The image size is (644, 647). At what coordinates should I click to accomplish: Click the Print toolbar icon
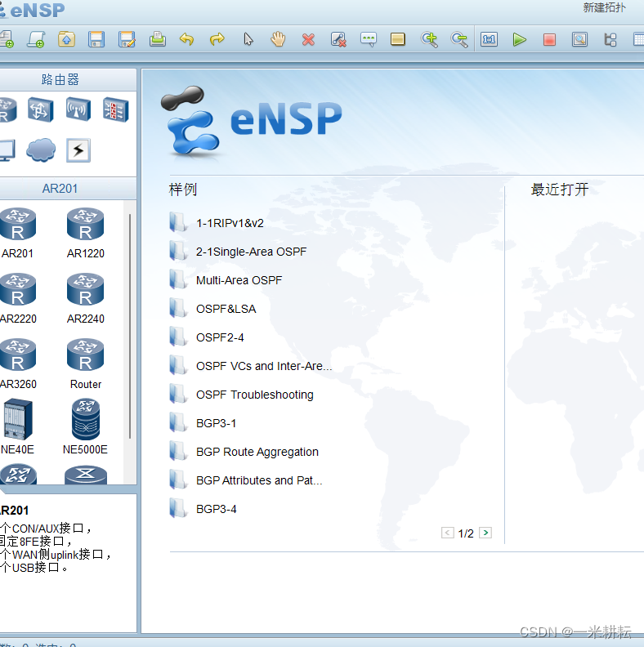click(157, 39)
